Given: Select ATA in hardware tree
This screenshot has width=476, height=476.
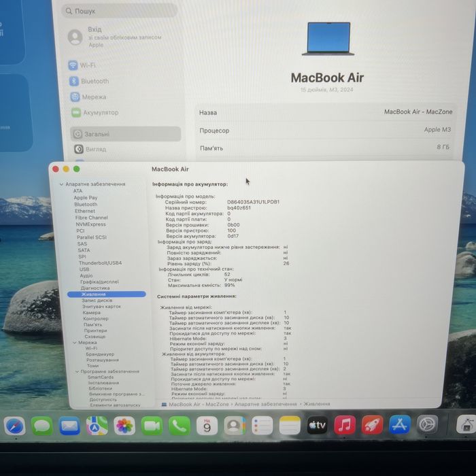Looking at the screenshot, I should (78, 191).
